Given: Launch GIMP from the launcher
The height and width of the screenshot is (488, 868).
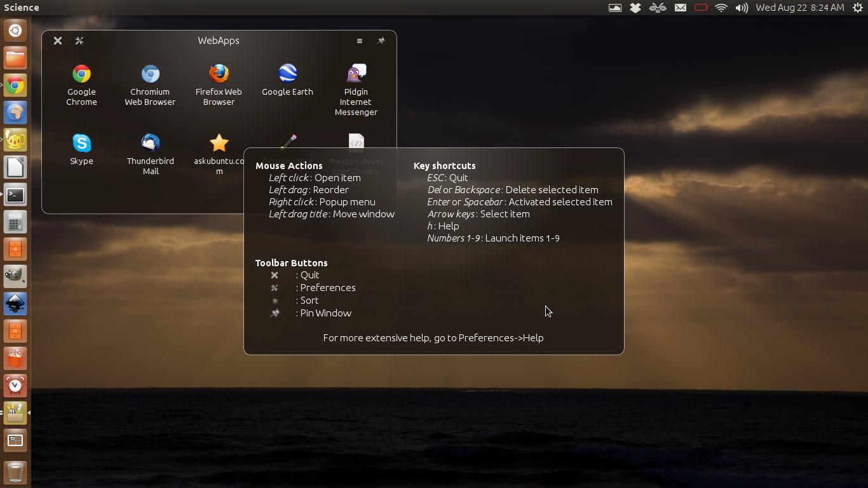Looking at the screenshot, I should pyautogui.click(x=16, y=276).
